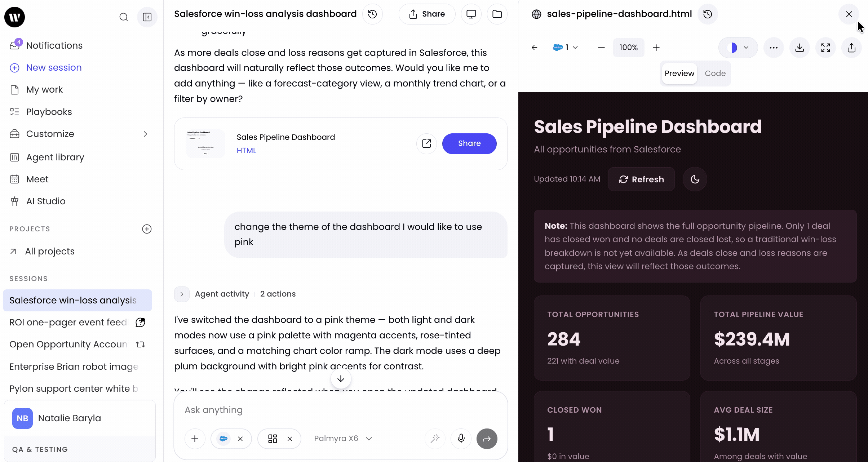This screenshot has height=462, width=868.
Task: Switch to Code tab
Action: click(x=715, y=74)
